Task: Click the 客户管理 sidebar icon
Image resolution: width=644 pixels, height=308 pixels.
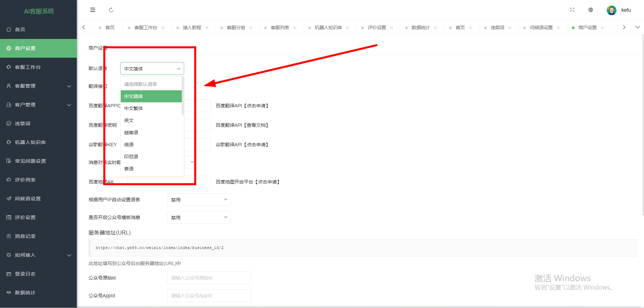Action: (9, 105)
